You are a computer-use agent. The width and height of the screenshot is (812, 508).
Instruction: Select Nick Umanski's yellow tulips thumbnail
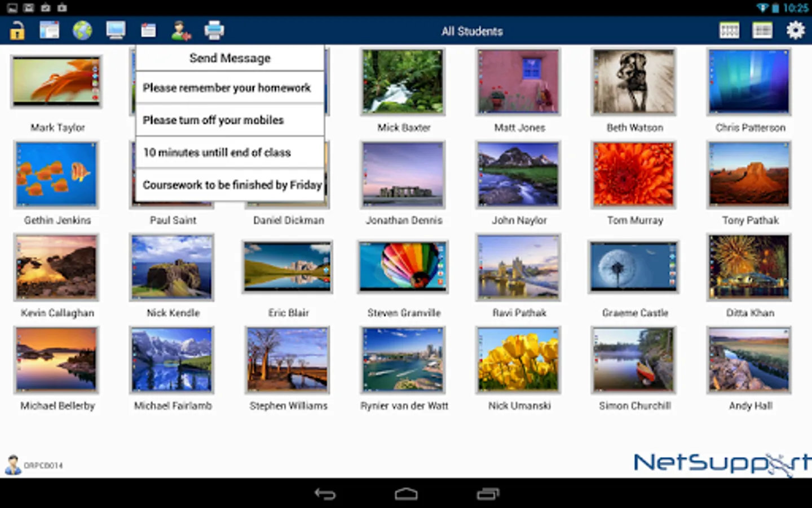(519, 360)
